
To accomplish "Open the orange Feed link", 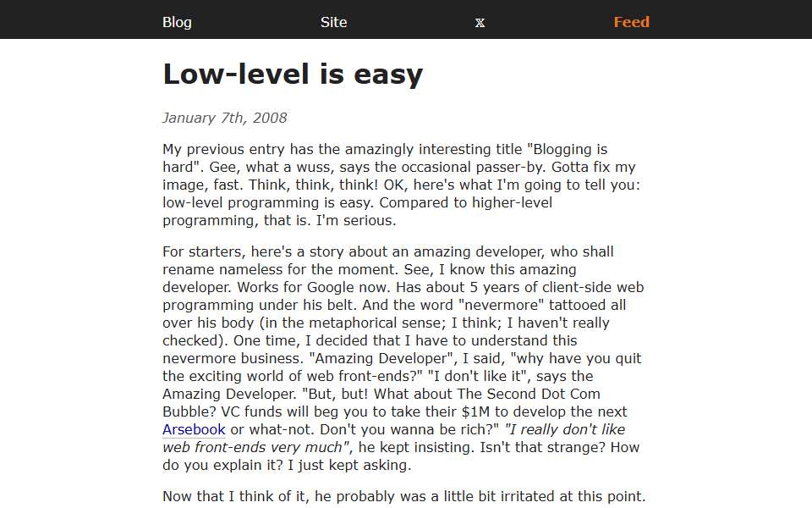I will point(631,22).
